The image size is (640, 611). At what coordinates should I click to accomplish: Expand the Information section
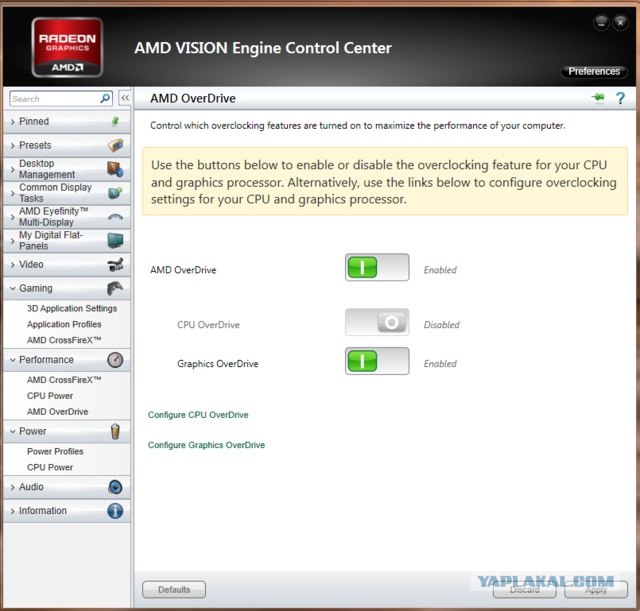[x=67, y=511]
